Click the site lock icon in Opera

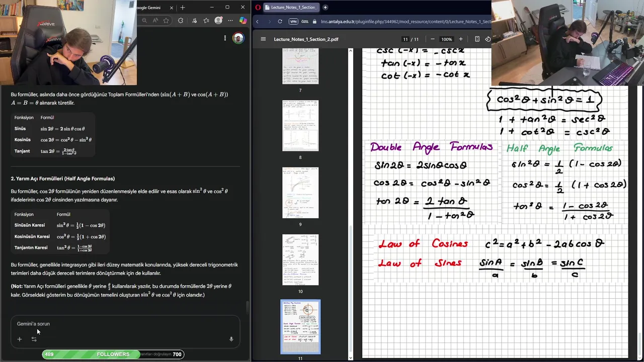[x=315, y=22]
